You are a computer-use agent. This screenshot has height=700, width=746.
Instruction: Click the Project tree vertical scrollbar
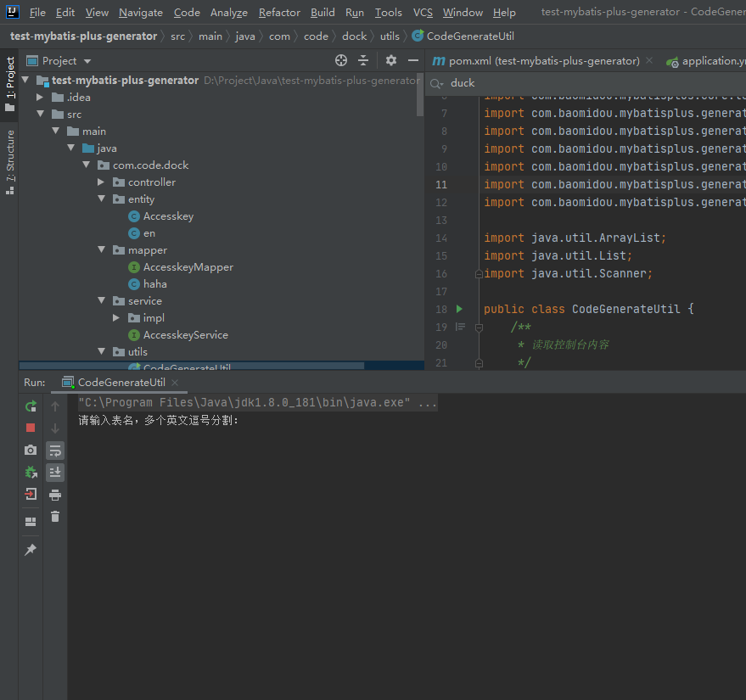coord(419,95)
